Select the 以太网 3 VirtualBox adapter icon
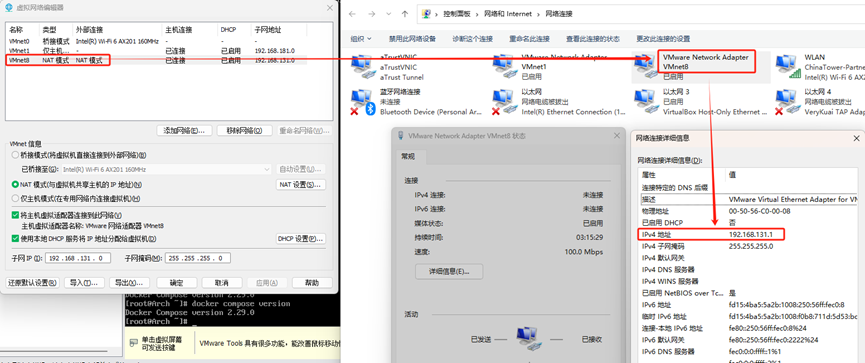Screen dimensions: 865x363 pos(645,102)
